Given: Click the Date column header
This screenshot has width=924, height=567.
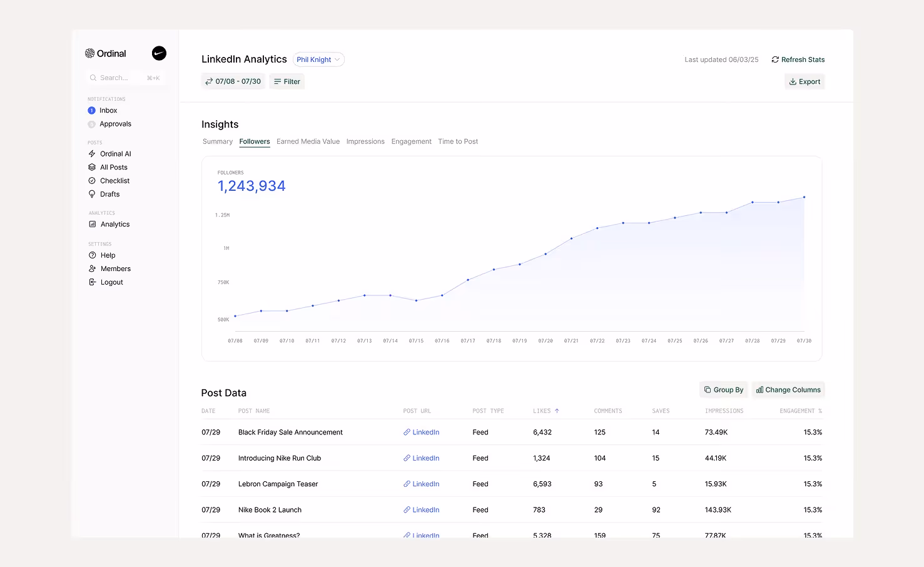Looking at the screenshot, I should [x=208, y=411].
